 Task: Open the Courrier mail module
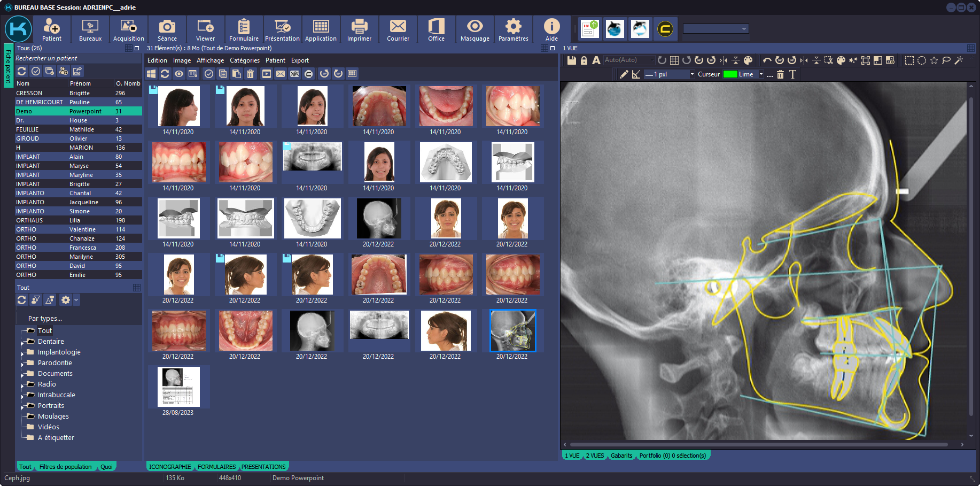398,29
